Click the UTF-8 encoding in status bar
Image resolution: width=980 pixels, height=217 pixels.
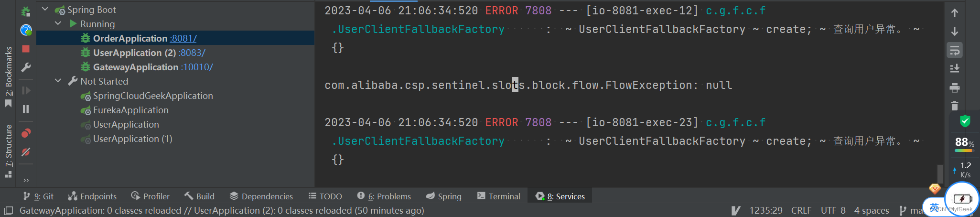click(x=833, y=210)
